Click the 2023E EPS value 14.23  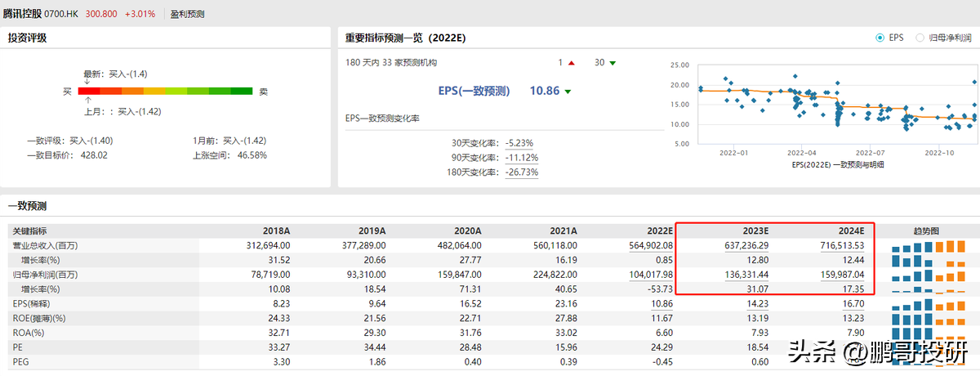click(756, 303)
